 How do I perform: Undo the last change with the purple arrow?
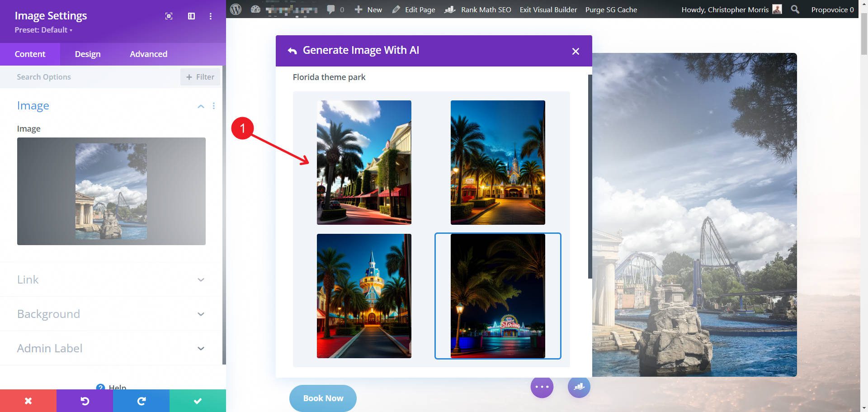tap(85, 400)
